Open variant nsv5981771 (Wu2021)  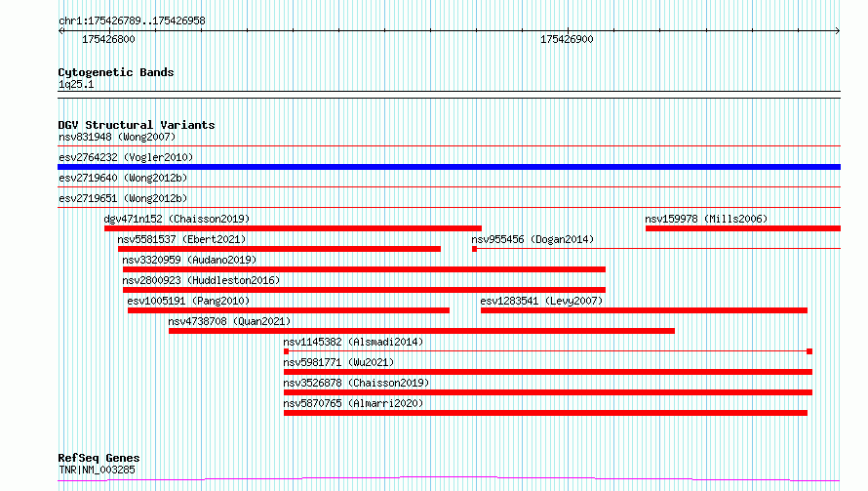pos(338,362)
